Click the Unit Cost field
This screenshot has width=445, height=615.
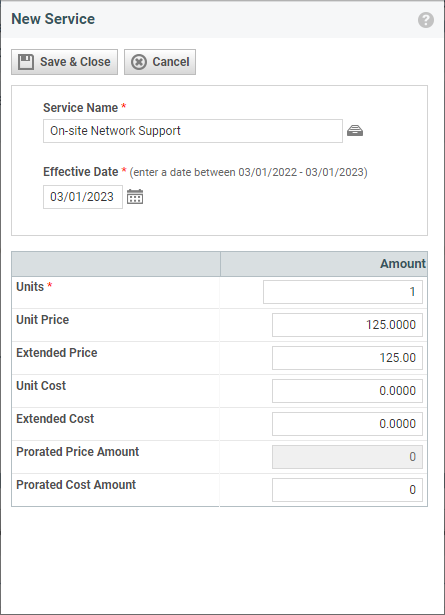pyautogui.click(x=347, y=391)
